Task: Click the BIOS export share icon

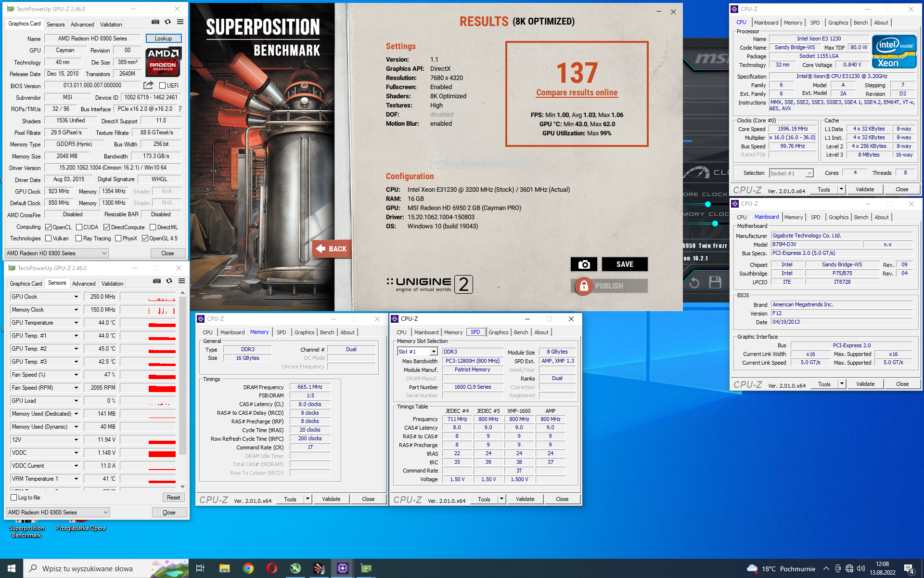Action: [148, 85]
